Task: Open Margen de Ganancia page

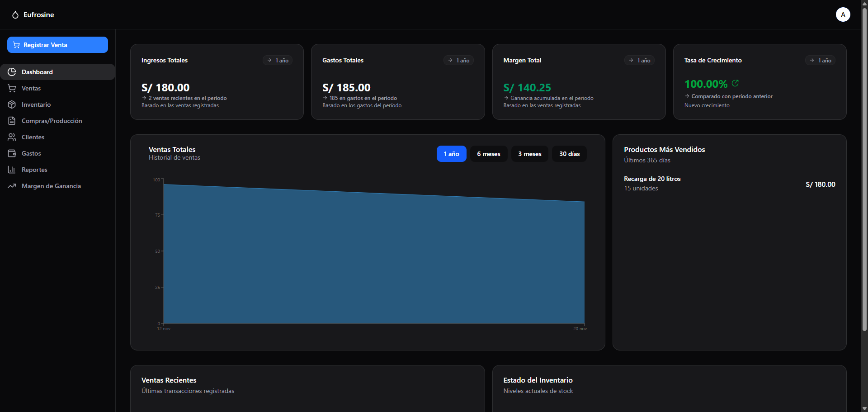Action: pos(57,186)
